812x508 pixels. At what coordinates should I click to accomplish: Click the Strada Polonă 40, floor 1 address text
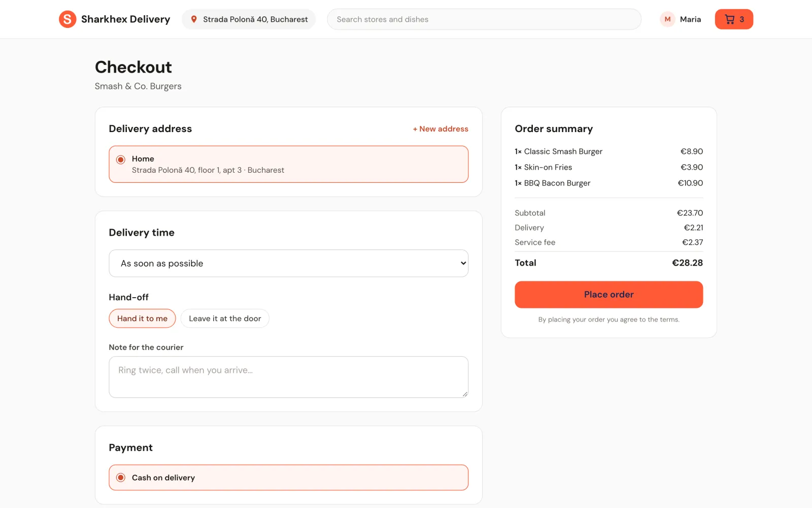click(208, 170)
